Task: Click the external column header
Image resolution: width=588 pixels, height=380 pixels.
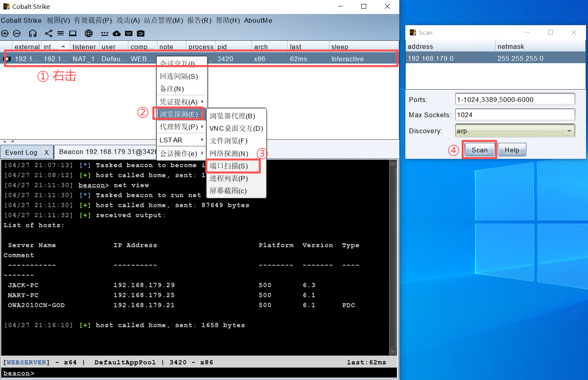Action: click(27, 47)
